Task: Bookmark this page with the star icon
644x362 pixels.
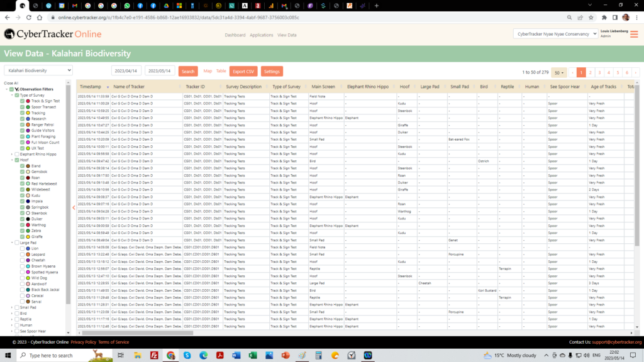Action: click(591, 18)
